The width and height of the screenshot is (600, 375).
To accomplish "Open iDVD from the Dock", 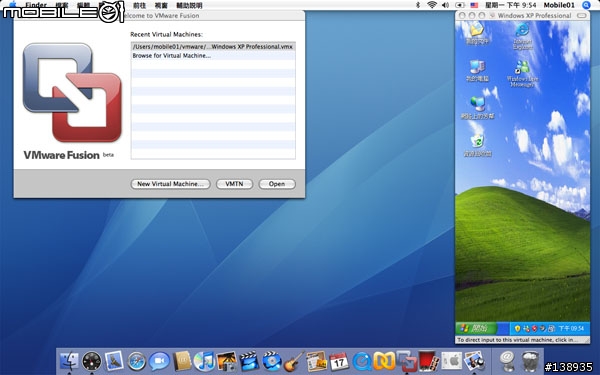I will 272,361.
